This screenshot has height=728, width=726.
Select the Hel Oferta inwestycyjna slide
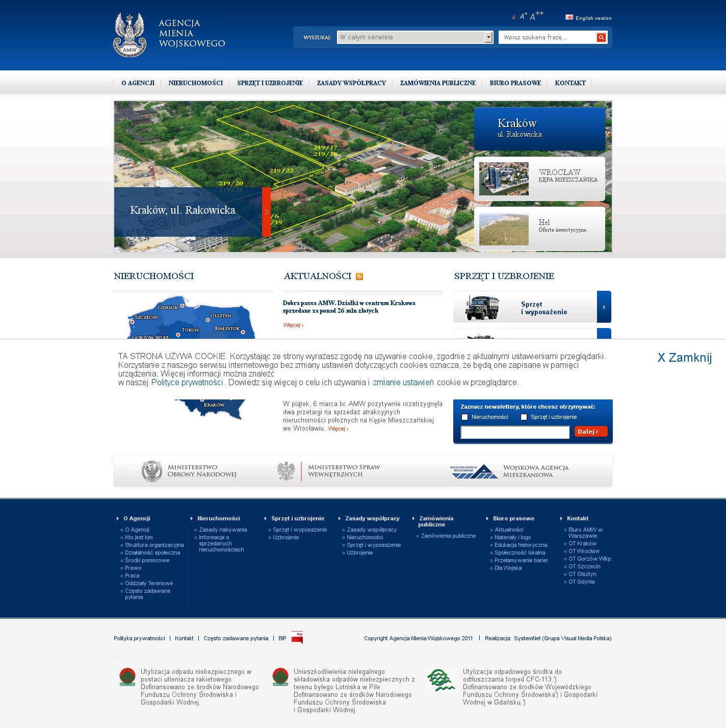coord(539,229)
